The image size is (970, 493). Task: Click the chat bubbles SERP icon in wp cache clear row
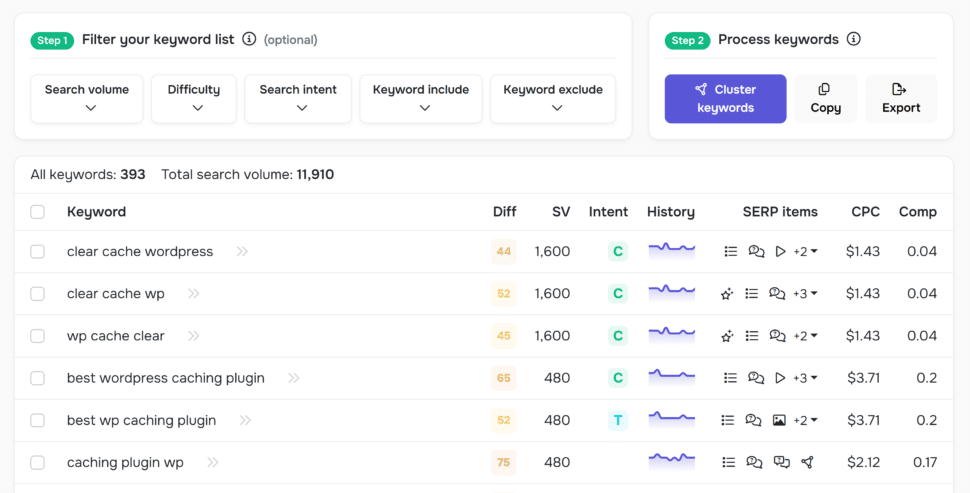click(x=777, y=336)
